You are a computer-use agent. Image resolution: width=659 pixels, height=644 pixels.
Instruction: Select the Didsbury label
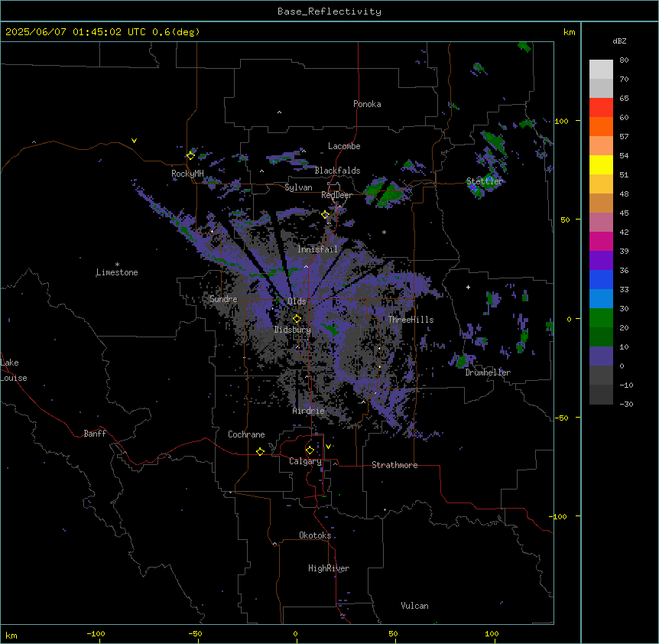[x=293, y=330]
